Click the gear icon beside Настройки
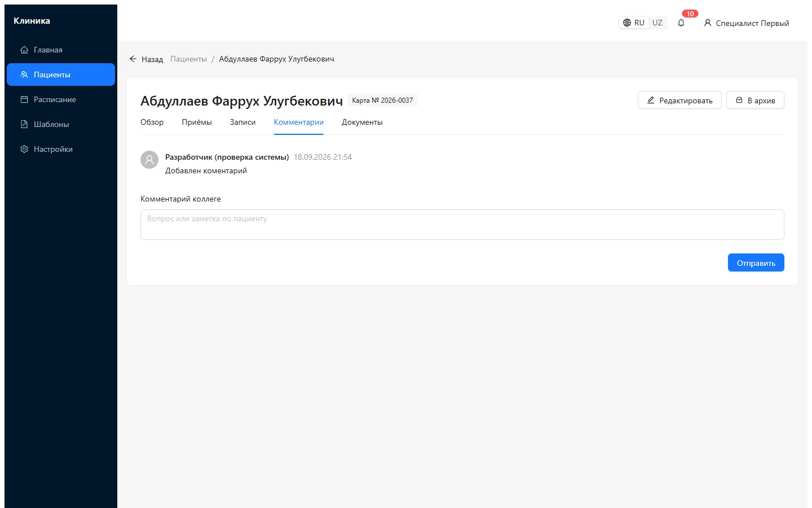The image size is (812, 508). pos(24,149)
